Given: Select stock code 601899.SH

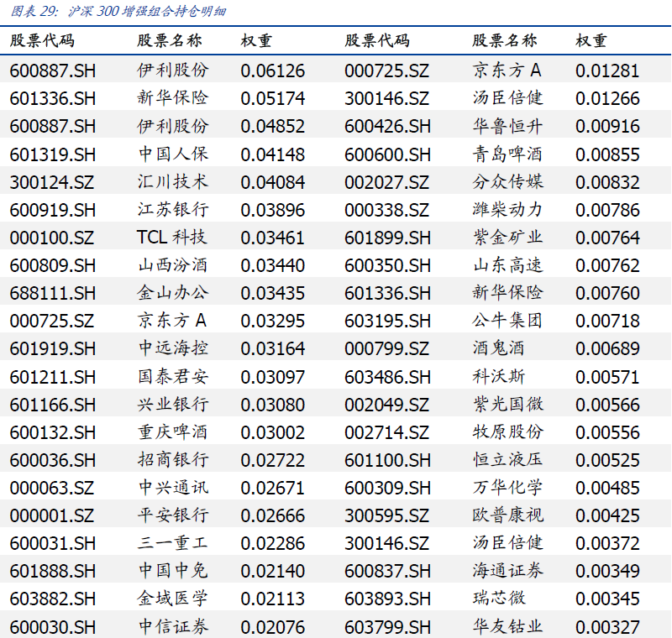Looking at the screenshot, I should point(387,238).
